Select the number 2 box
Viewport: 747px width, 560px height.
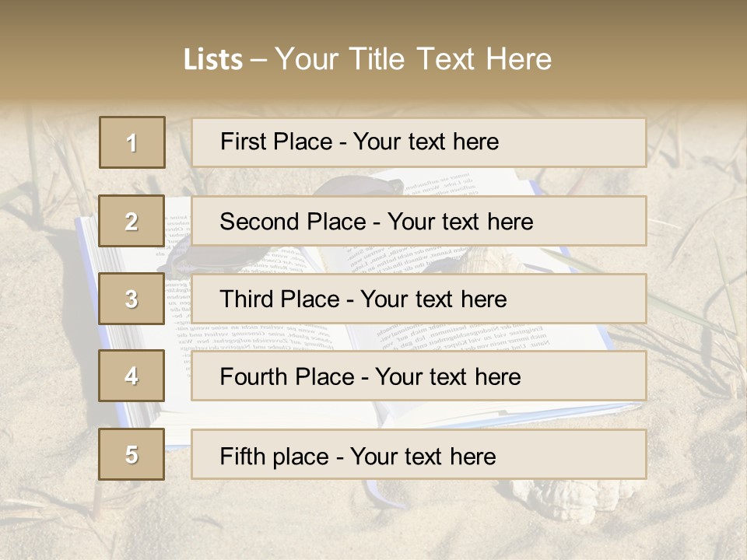click(x=132, y=221)
